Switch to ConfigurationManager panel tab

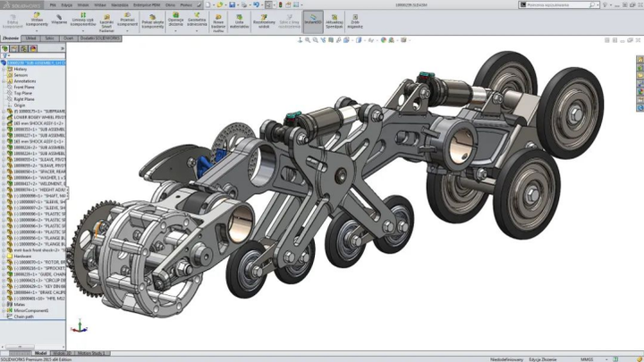point(23,48)
